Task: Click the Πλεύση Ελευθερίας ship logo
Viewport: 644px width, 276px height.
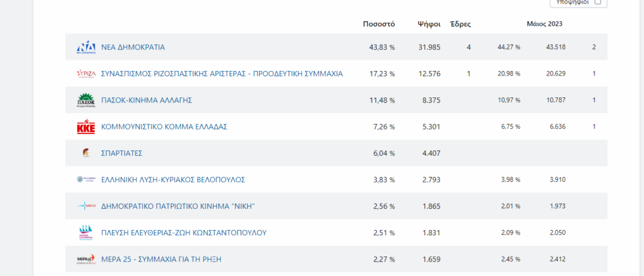Action: (86, 233)
